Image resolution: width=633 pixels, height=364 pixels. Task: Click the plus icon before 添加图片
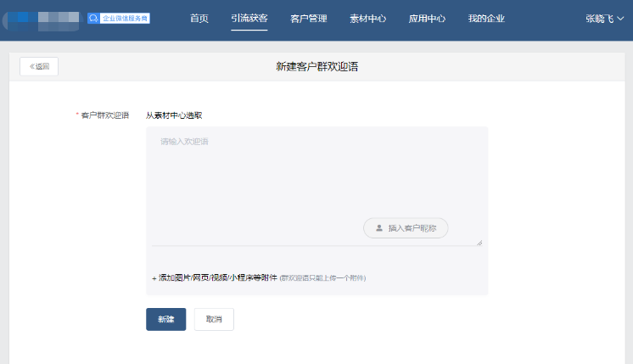point(154,277)
